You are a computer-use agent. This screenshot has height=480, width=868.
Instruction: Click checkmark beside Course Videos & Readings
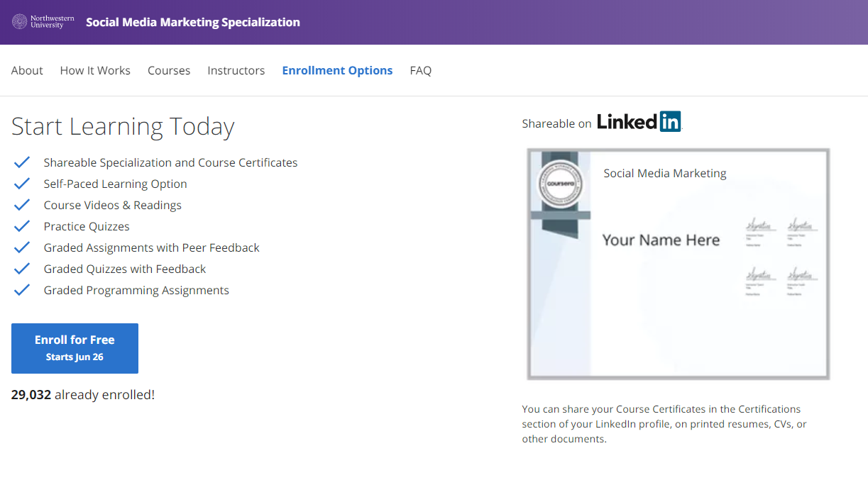click(x=22, y=205)
